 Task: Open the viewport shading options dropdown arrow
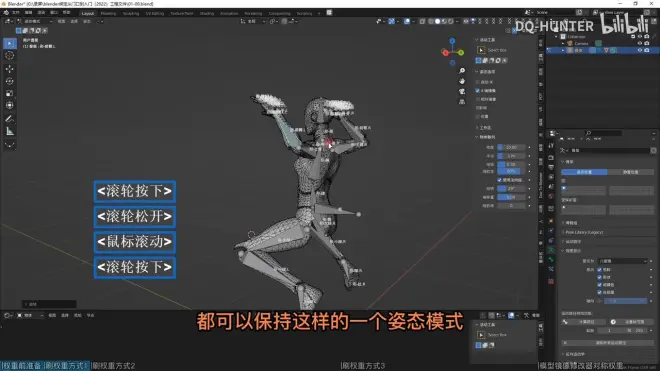pos(456,21)
